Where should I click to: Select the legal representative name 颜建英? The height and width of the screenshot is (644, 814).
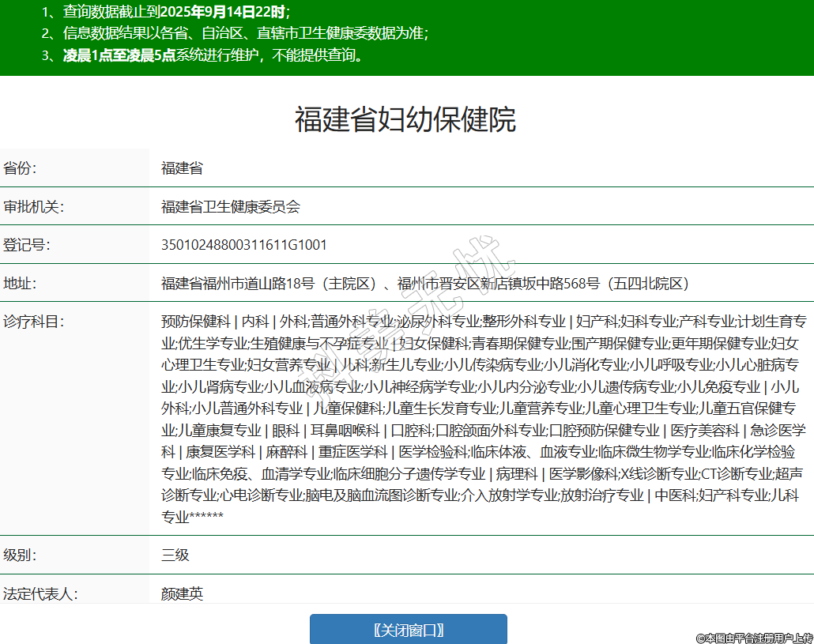click(x=183, y=593)
